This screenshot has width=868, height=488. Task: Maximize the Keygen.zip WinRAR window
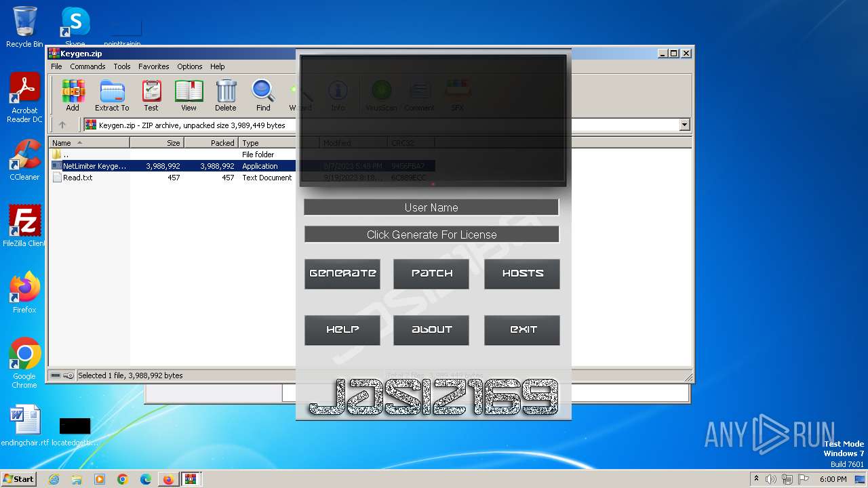tap(673, 53)
